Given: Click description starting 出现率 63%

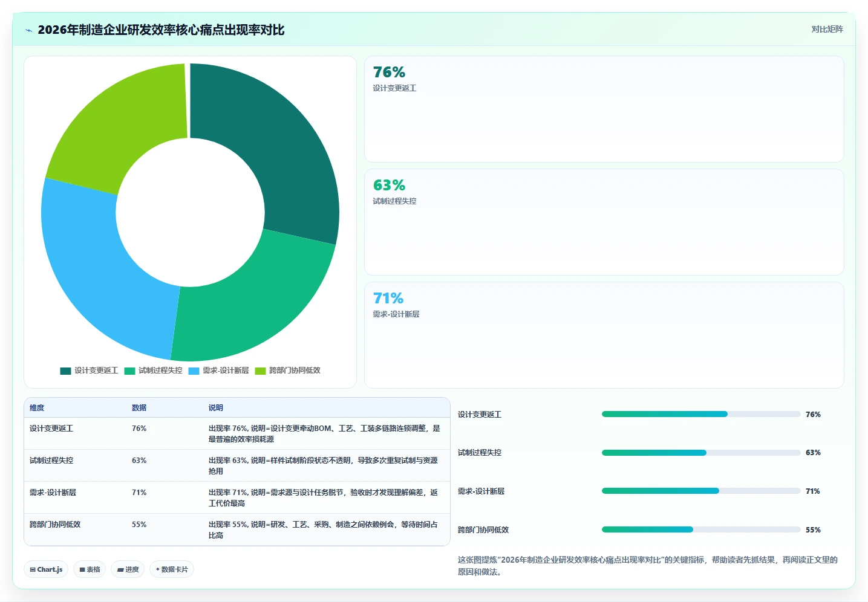Looking at the screenshot, I should 324,466.
